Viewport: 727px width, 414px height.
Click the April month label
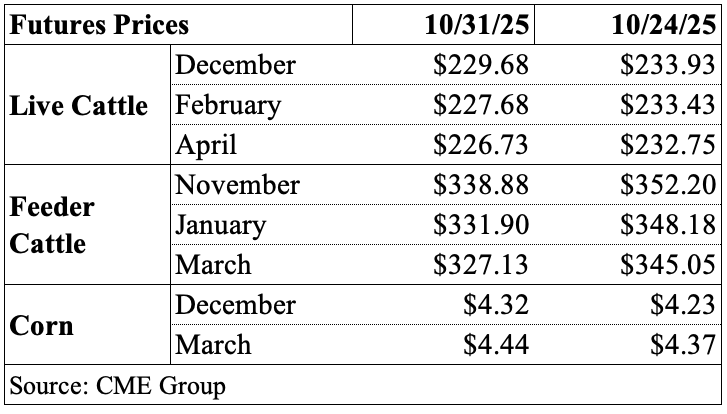pos(206,145)
